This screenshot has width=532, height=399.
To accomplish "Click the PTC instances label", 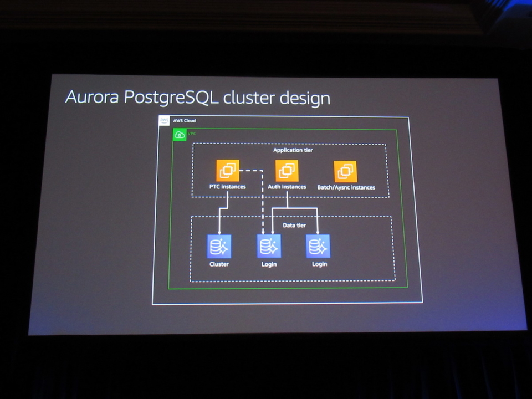I will pos(227,187).
